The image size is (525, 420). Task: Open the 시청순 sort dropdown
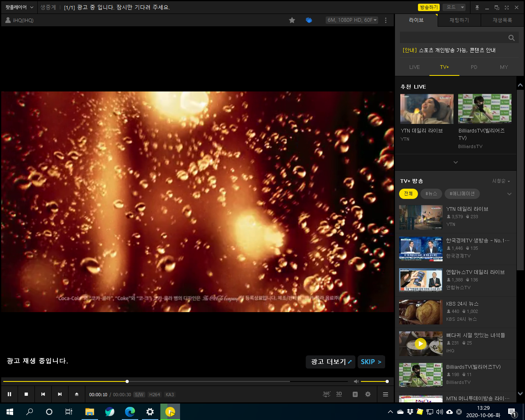pyautogui.click(x=501, y=181)
